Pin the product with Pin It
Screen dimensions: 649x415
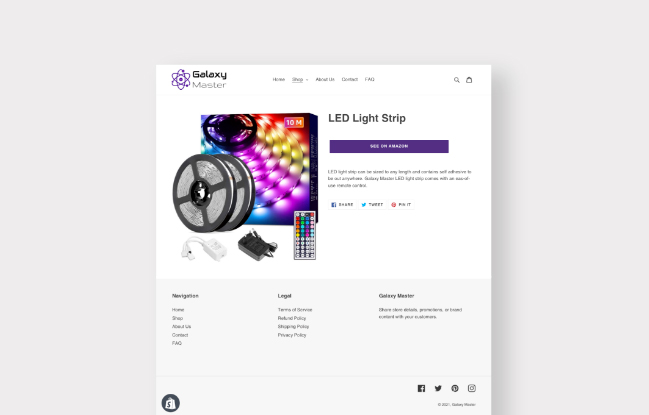tap(401, 205)
